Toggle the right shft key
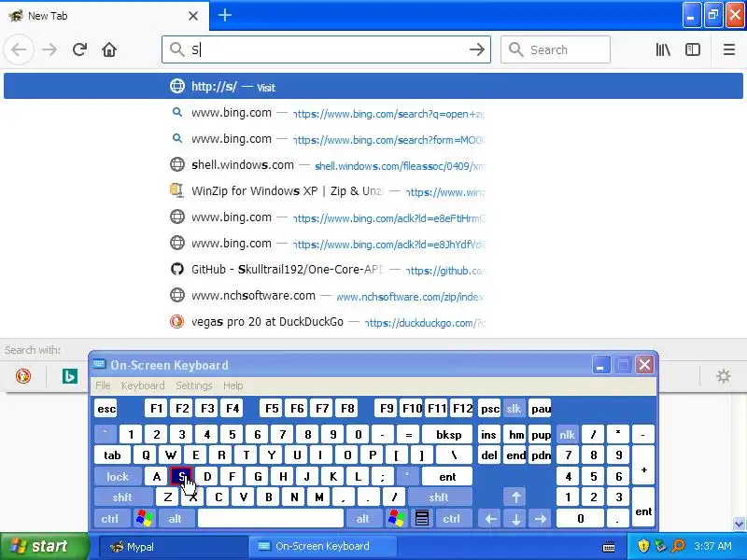Image resolution: width=747 pixels, height=560 pixels. [x=439, y=497]
